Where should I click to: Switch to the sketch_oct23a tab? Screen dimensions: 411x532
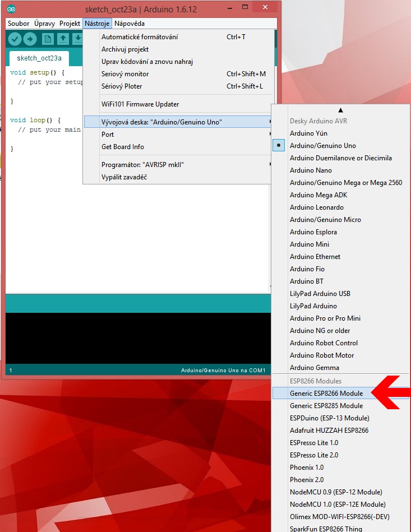(39, 58)
